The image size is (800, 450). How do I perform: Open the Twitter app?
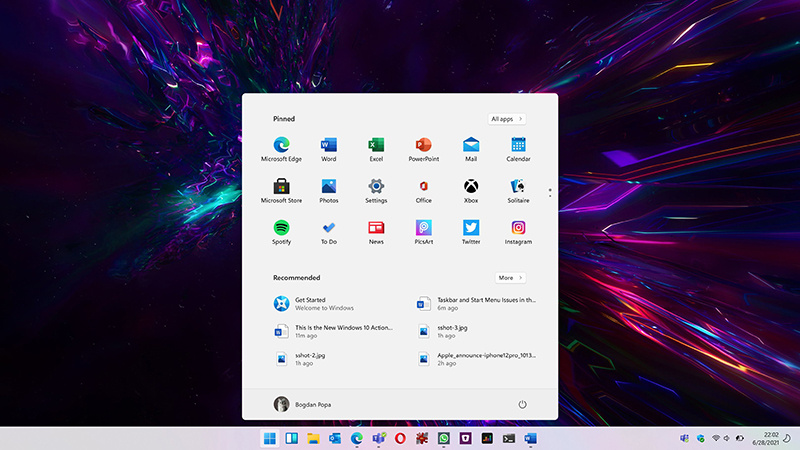point(471,232)
